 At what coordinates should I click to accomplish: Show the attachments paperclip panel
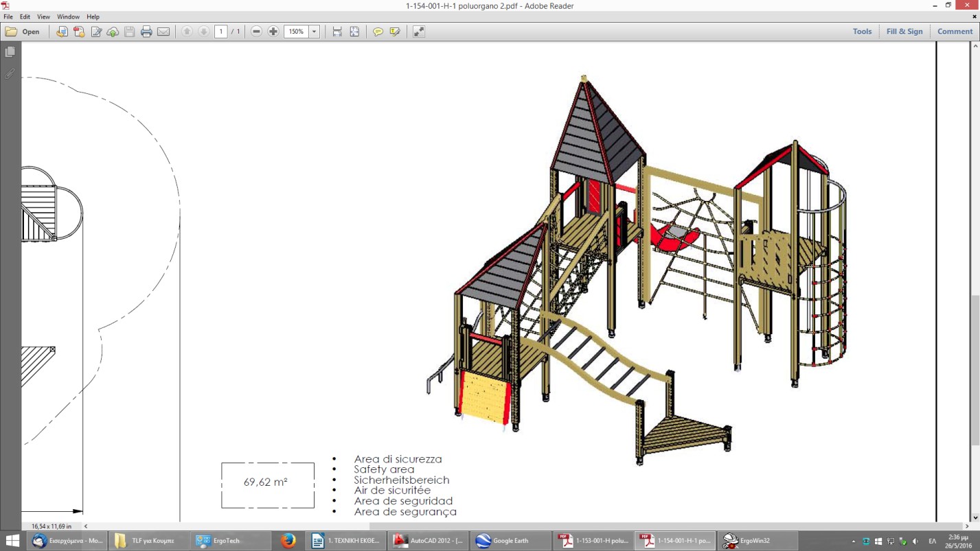[10, 73]
